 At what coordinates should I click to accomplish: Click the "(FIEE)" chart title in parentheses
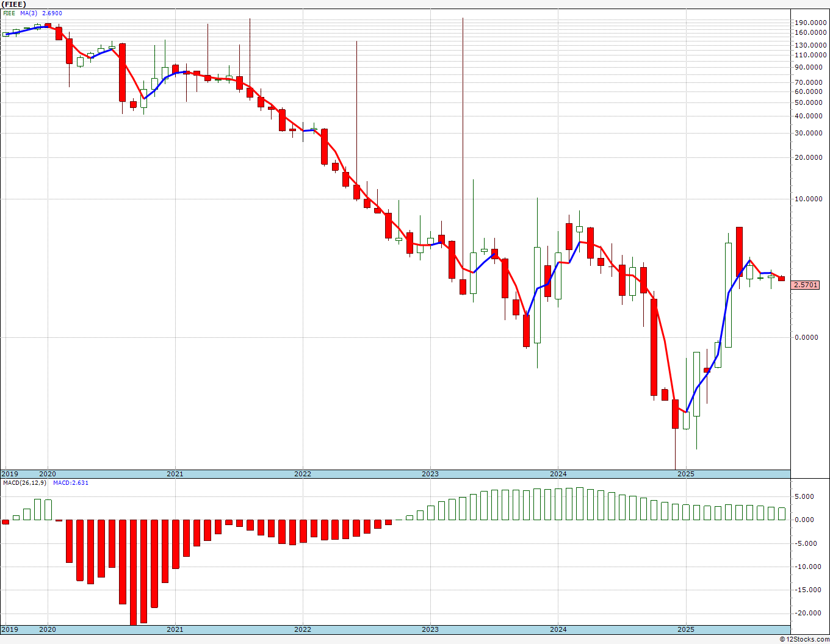[x=14, y=4]
